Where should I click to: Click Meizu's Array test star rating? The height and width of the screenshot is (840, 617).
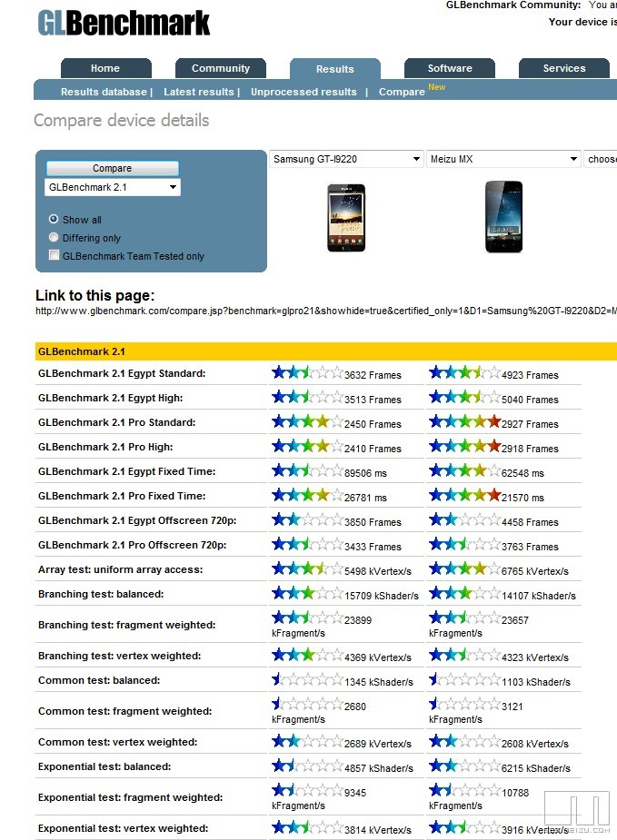coord(464,569)
